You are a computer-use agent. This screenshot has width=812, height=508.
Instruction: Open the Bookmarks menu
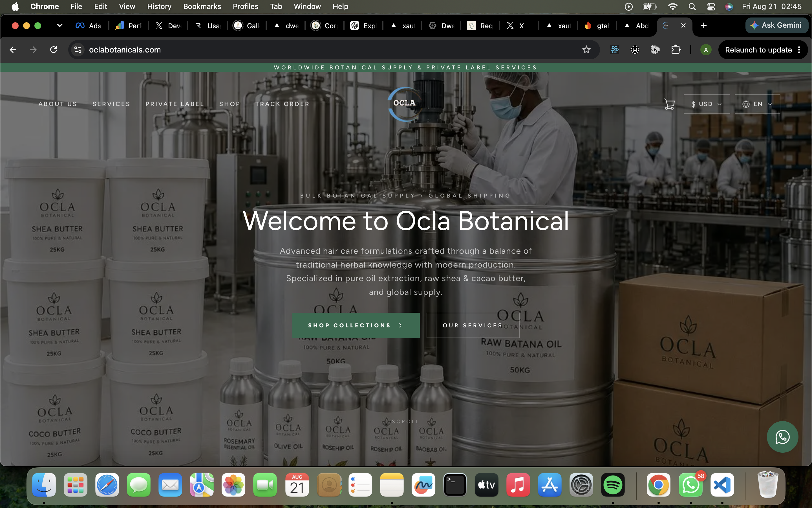pyautogui.click(x=202, y=7)
